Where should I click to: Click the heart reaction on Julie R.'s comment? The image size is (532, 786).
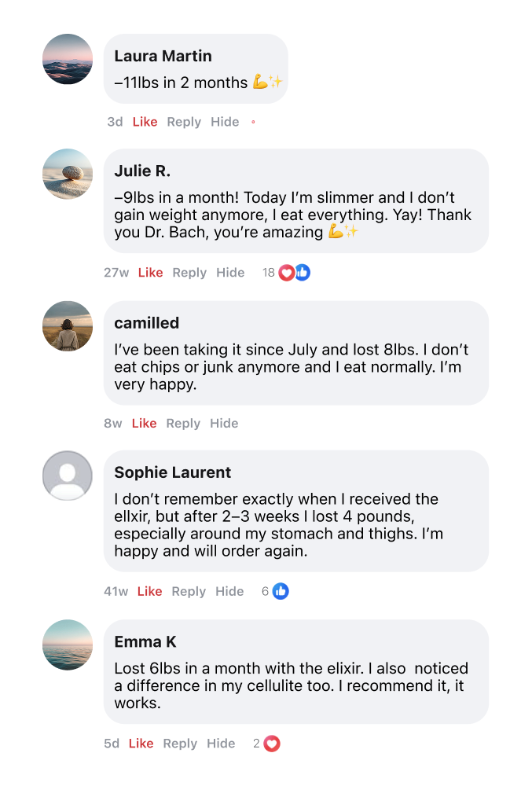point(287,273)
